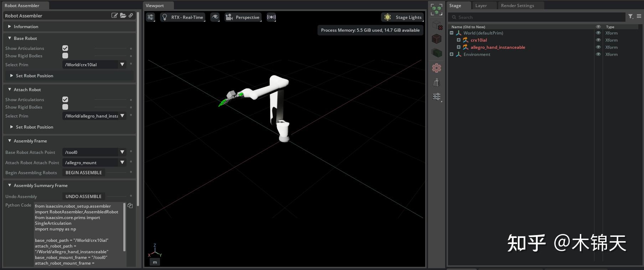Screen dimensions: 644x270
Task: Click the green cubes icon in side toolbar
Action: tap(437, 9)
